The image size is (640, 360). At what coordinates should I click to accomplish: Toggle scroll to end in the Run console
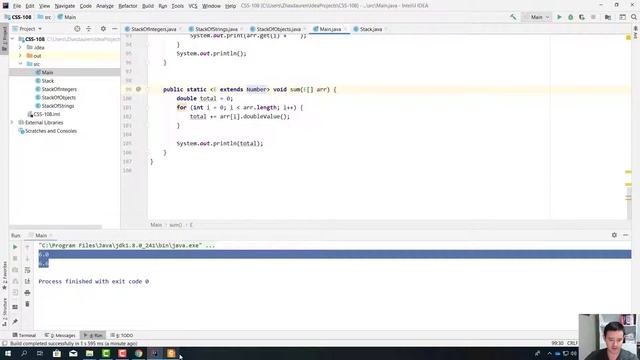click(27, 281)
